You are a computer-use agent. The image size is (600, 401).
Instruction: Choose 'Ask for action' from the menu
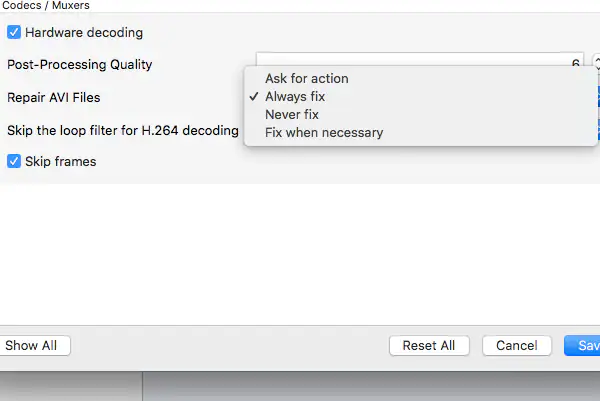pos(307,78)
